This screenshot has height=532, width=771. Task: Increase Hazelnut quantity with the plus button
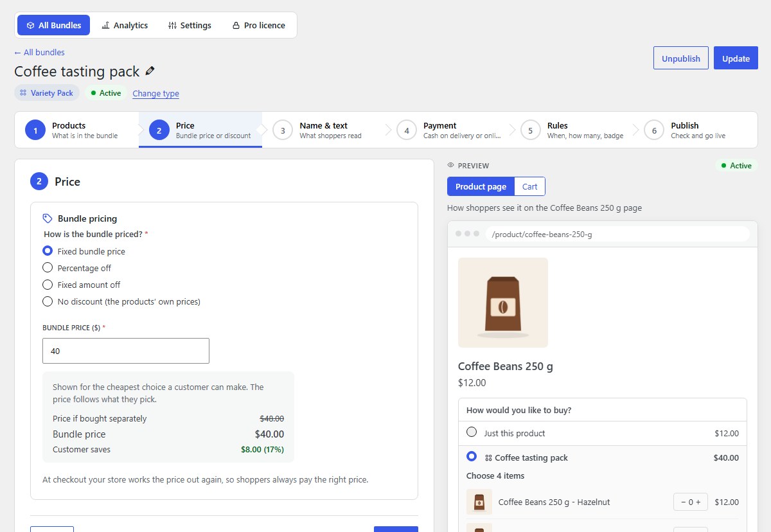tap(699, 502)
